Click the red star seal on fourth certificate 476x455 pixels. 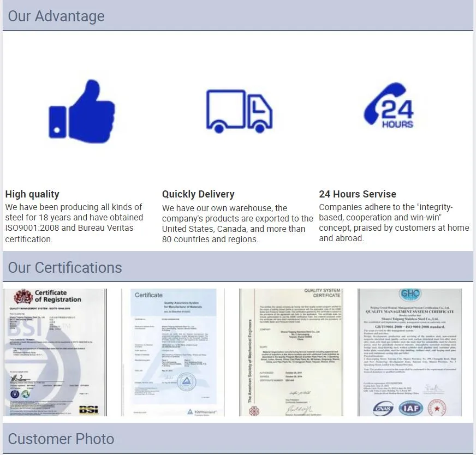[x=436, y=406]
